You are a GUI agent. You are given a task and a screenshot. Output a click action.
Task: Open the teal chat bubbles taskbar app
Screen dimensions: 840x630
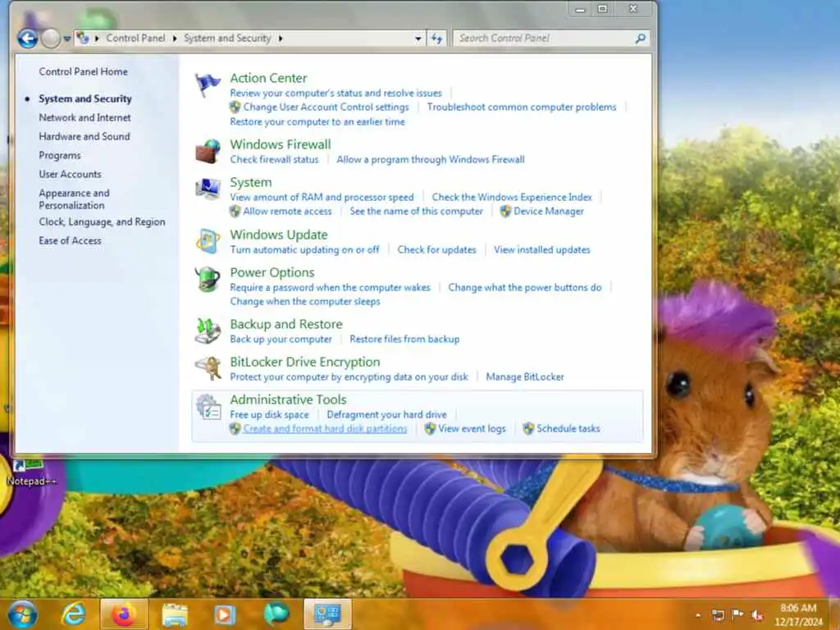(x=276, y=614)
